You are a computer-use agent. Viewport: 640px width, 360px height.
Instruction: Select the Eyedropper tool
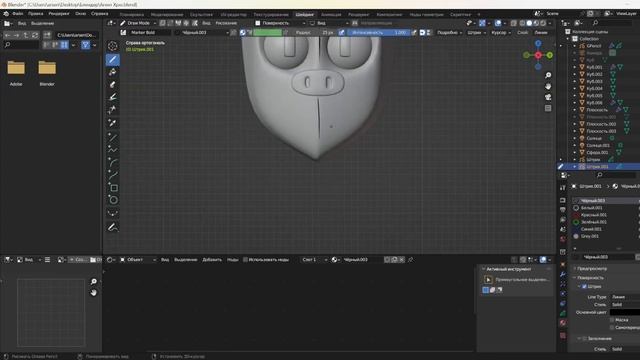113,122
